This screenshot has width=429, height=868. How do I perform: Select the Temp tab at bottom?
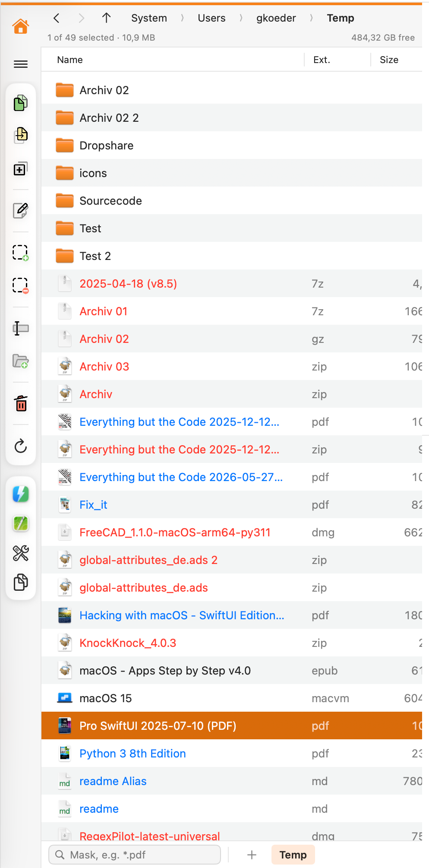coord(293,855)
